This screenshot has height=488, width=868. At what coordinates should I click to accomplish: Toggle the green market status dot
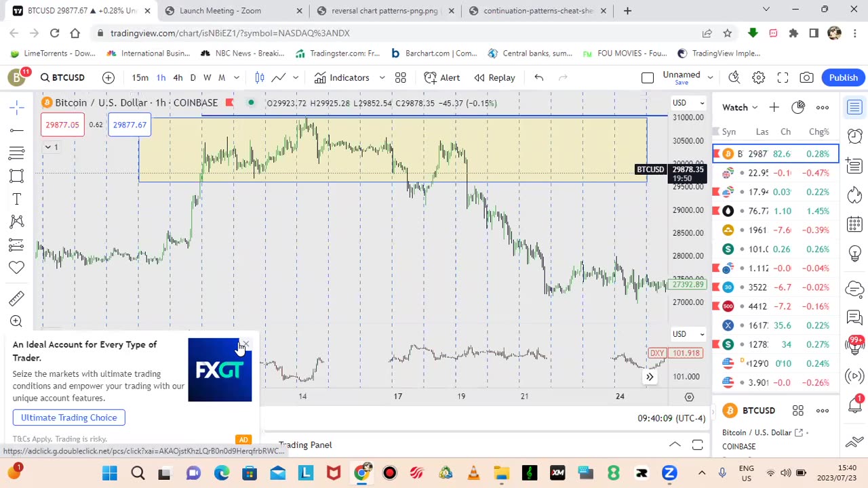coord(251,102)
